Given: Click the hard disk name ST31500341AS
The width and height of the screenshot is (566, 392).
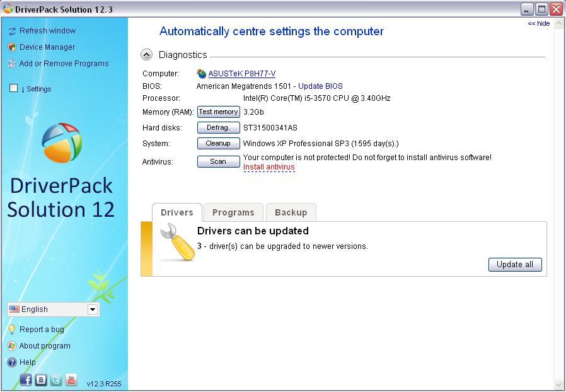Looking at the screenshot, I should (270, 128).
